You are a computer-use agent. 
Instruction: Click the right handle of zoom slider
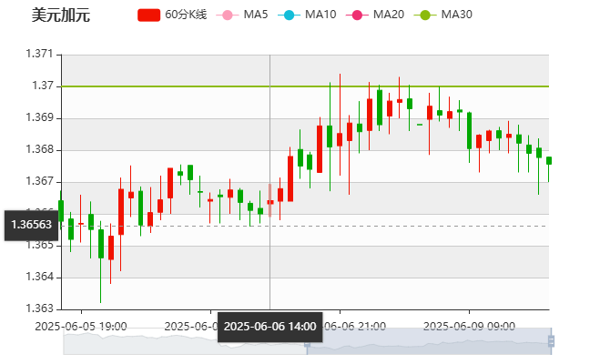[551, 341]
